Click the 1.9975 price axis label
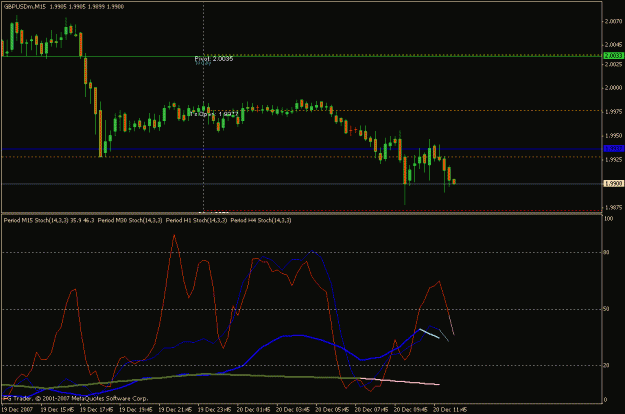Image resolution: width=625 pixels, height=414 pixels. pos(613,112)
